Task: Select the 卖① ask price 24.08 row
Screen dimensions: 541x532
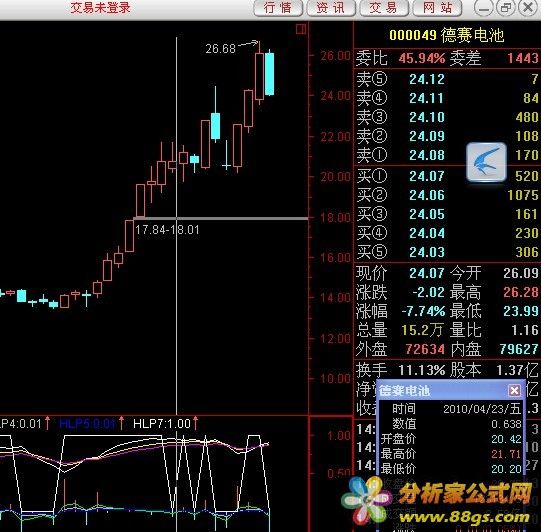Action: [447, 155]
